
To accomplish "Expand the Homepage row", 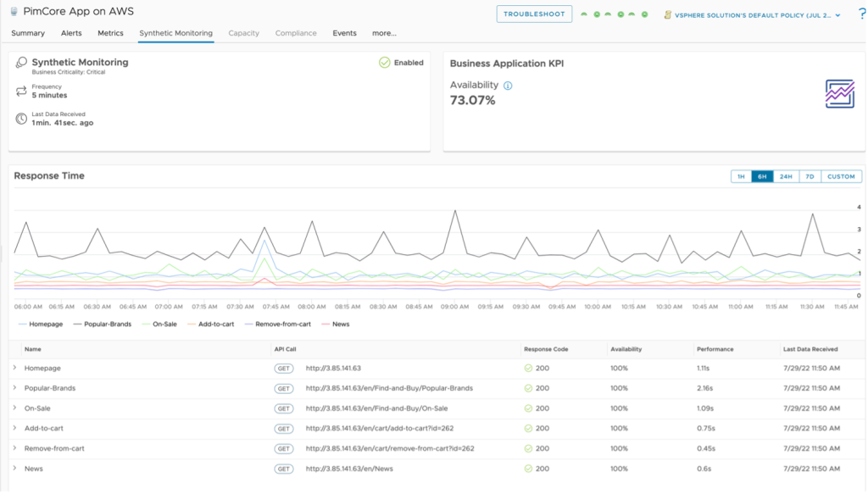I will click(x=15, y=368).
